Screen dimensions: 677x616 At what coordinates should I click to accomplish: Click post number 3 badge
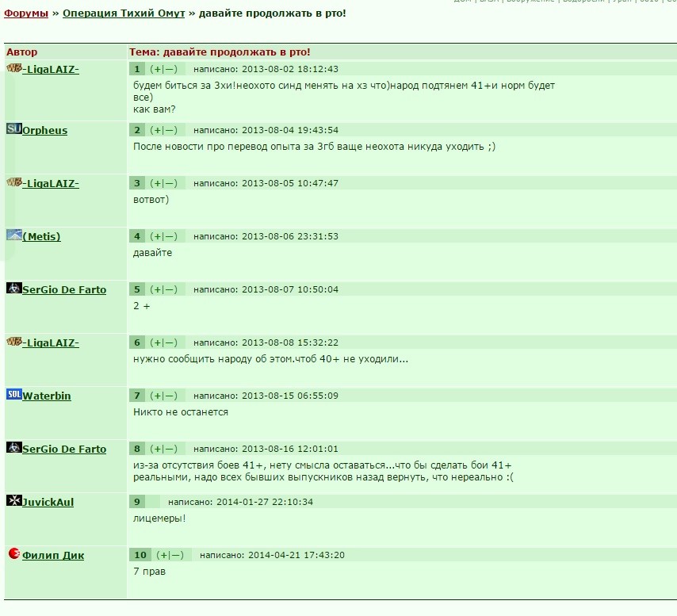click(x=137, y=183)
